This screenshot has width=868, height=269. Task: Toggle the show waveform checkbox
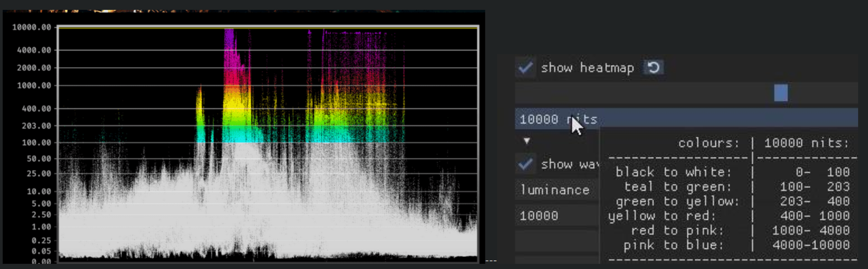(x=526, y=164)
